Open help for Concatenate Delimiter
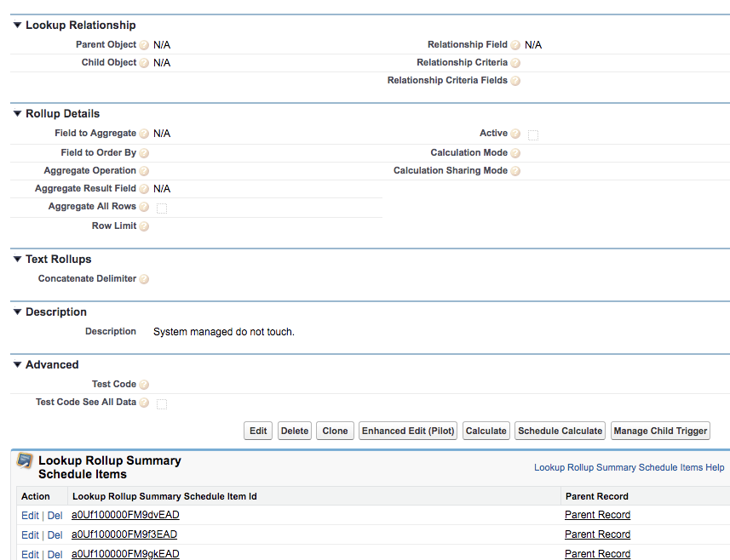This screenshot has width=730, height=560. coord(143,278)
